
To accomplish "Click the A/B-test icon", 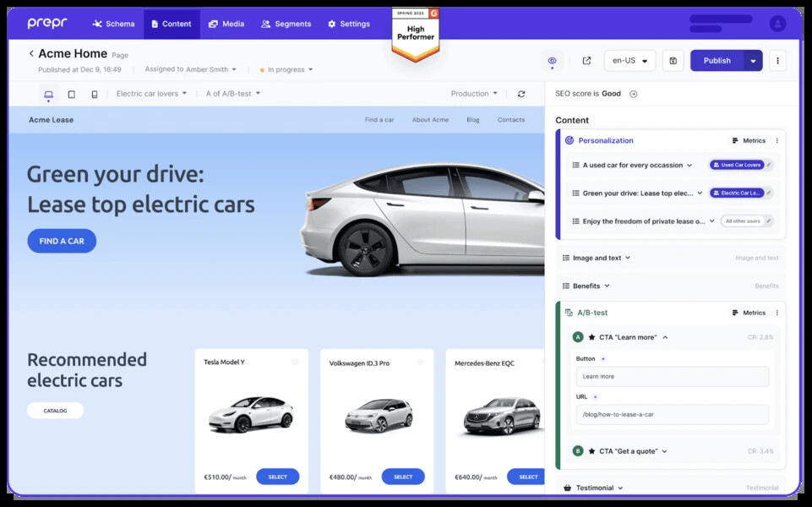I will (x=569, y=313).
